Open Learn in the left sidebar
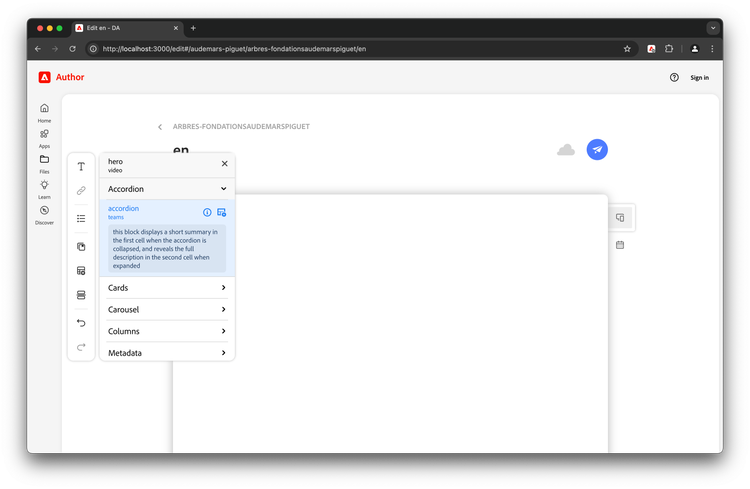Viewport: 750px width, 489px height. 44,189
